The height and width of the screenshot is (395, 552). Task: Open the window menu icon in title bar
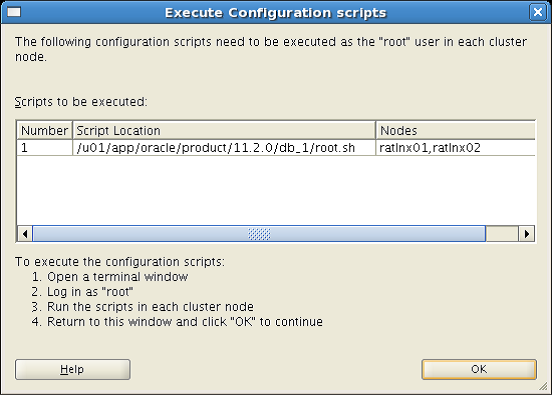[14, 12]
